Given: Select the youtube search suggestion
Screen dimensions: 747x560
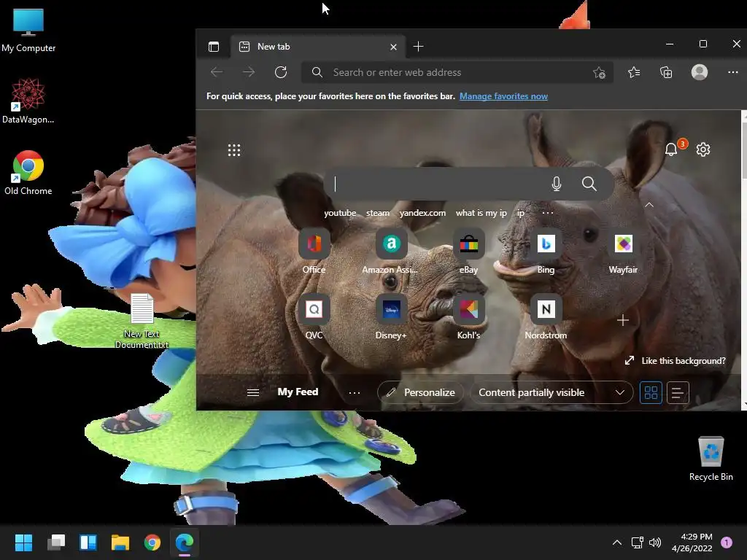Looking at the screenshot, I should pos(340,213).
